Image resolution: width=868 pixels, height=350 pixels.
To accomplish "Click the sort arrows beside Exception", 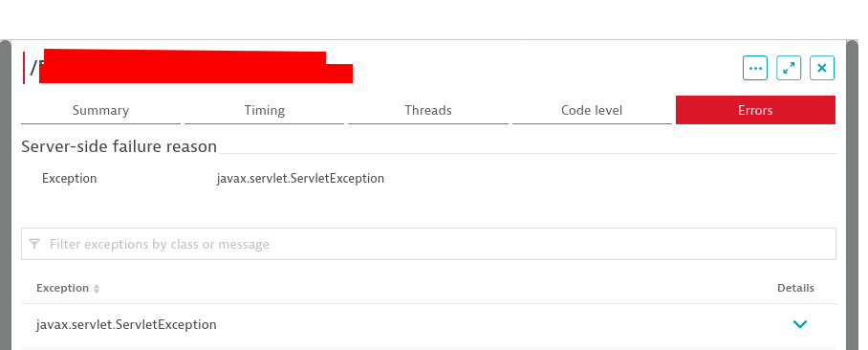I will click(x=97, y=289).
